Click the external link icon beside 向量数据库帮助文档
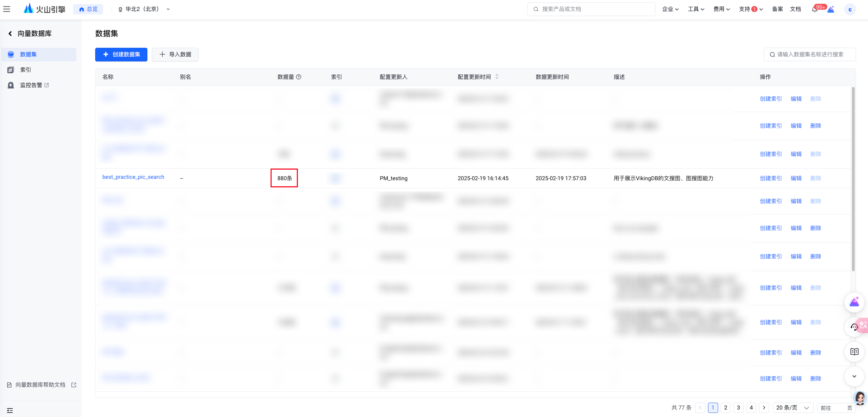This screenshot has height=417, width=868. click(74, 385)
